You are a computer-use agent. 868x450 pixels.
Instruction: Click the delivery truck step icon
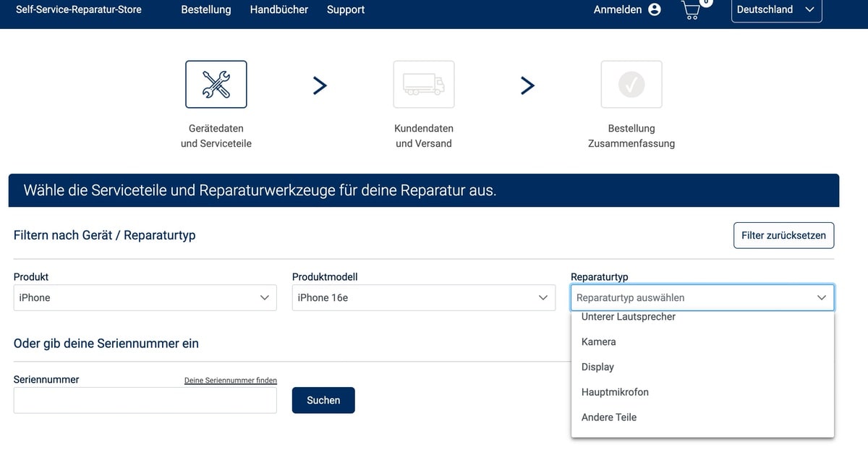click(424, 85)
